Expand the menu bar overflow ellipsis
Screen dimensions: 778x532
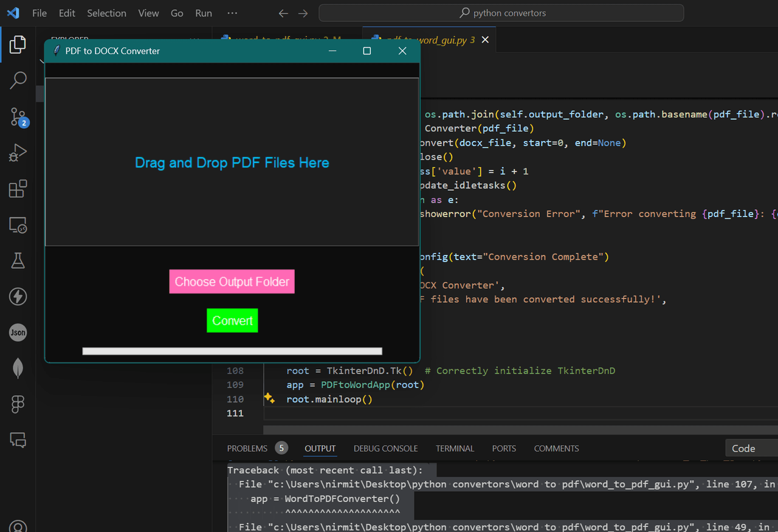click(x=232, y=13)
